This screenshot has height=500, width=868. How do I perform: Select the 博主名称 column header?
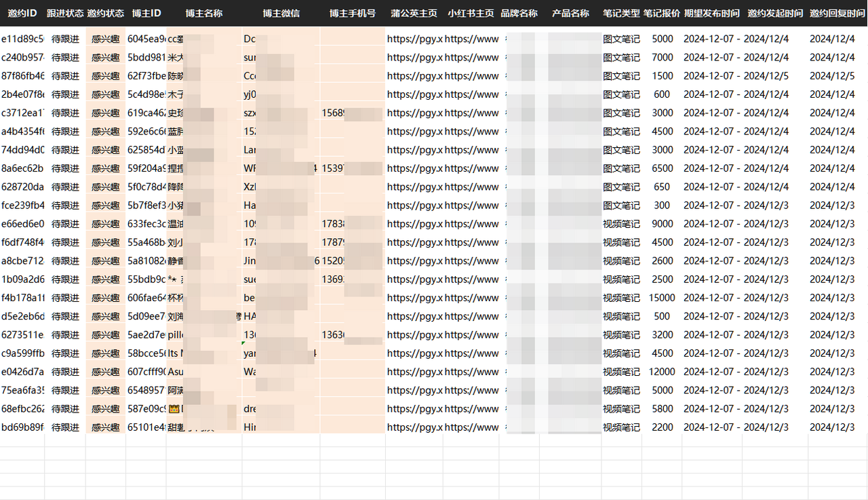point(203,14)
